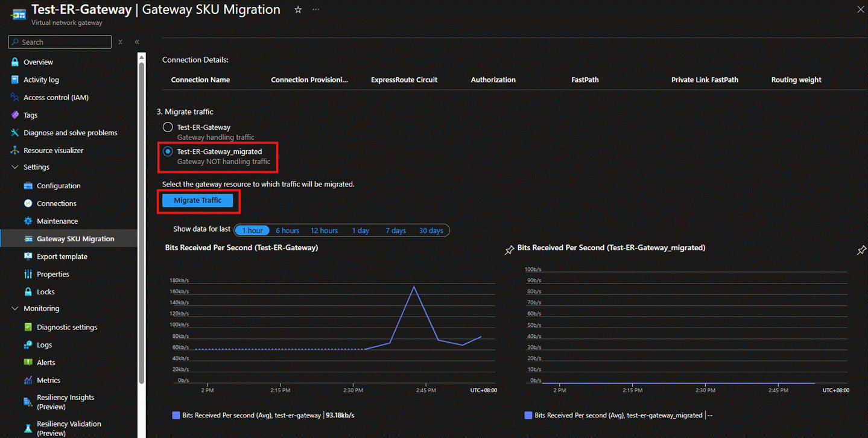Click the Migrate Traffic button
868x438 pixels.
[x=198, y=200]
